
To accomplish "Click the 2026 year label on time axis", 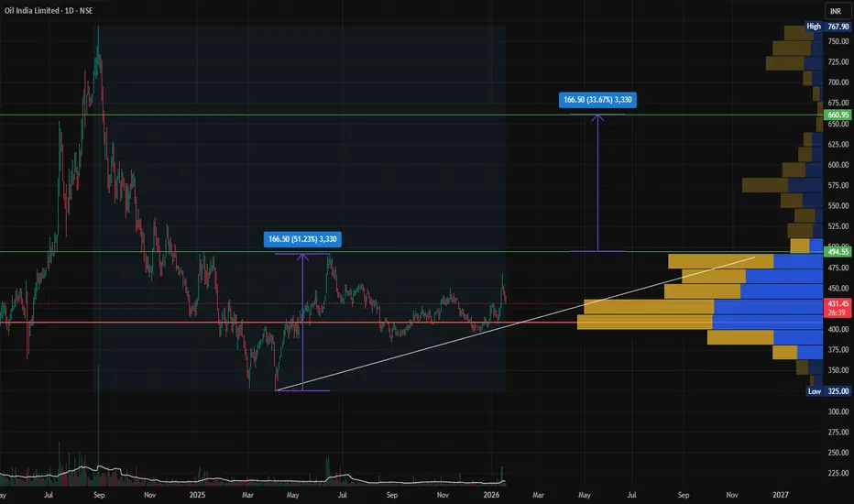I will pos(491,495).
